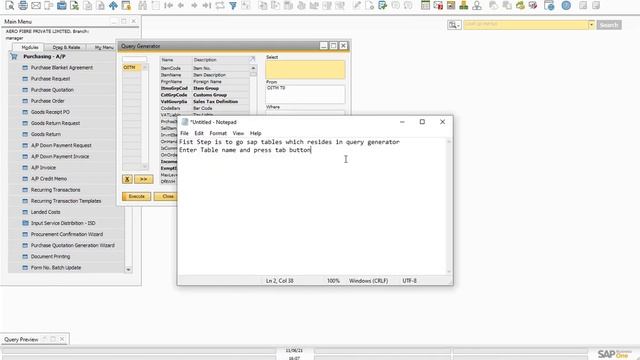Click the Search button
Image resolution: width=640 pixels, height=360 pixels.
[x=609, y=25]
